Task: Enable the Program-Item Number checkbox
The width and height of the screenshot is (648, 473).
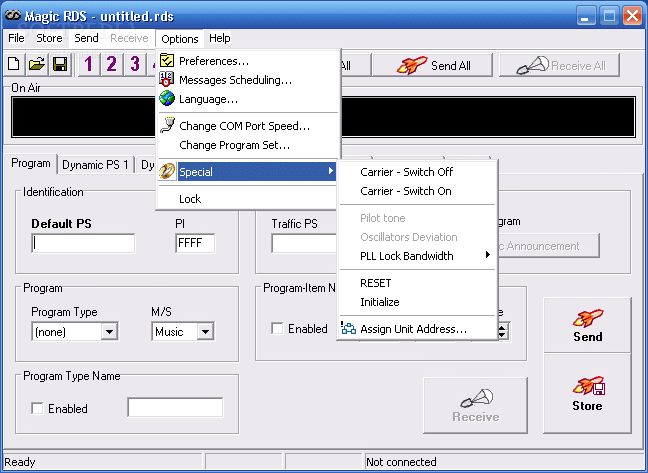Action: (277, 329)
